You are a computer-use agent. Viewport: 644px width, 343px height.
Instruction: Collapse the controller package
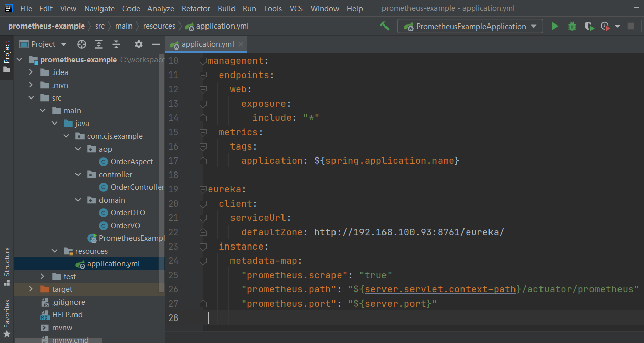point(78,175)
